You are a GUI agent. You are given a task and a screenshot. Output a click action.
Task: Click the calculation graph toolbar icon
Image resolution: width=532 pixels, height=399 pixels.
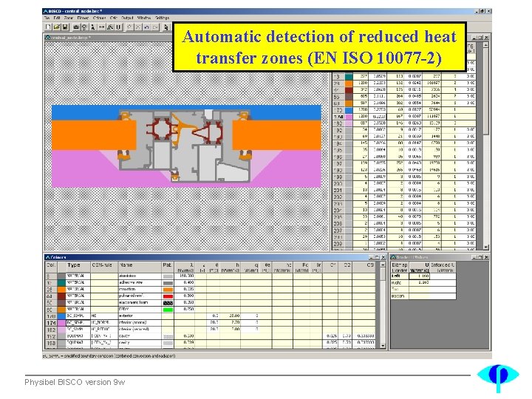click(x=110, y=27)
